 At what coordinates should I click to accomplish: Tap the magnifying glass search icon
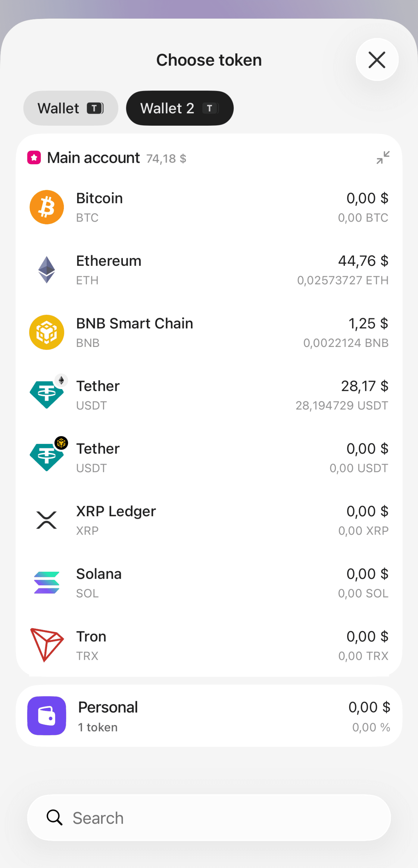coord(55,818)
